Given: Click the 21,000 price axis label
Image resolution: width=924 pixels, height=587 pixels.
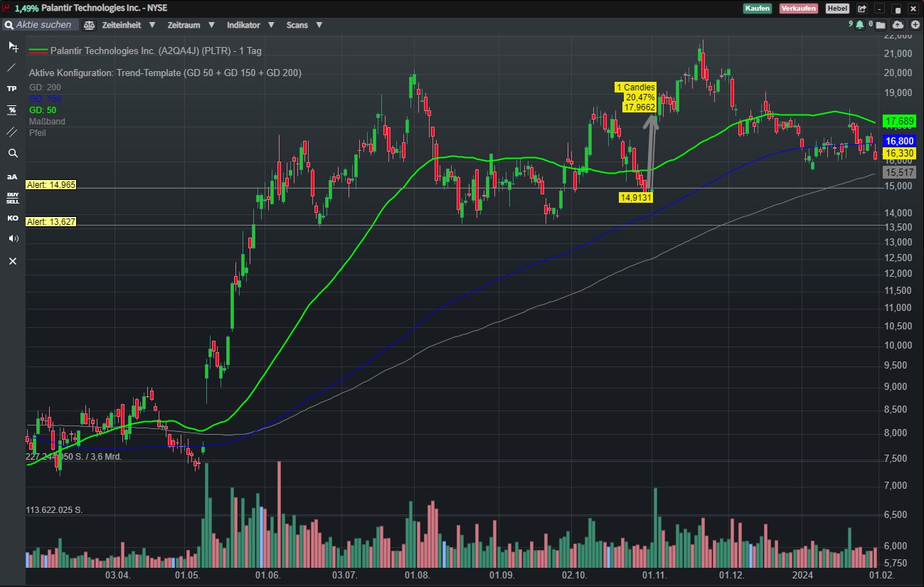Looking at the screenshot, I should click(898, 54).
